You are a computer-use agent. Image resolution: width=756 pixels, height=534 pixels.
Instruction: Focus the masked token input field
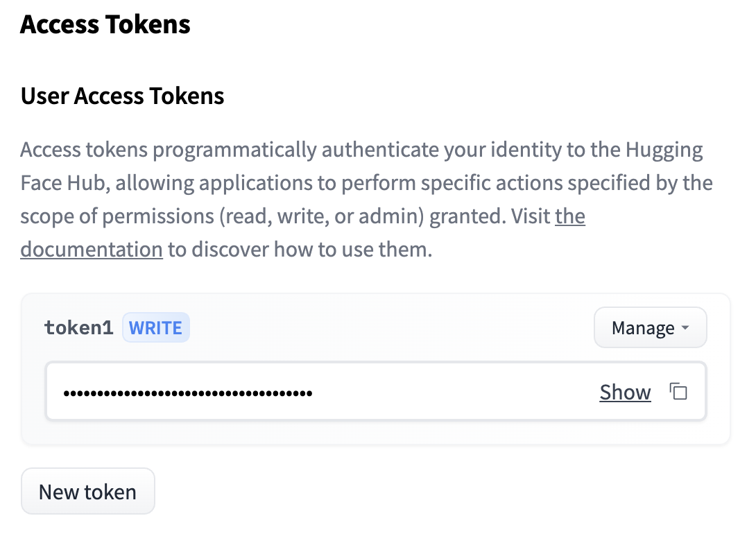click(x=376, y=391)
